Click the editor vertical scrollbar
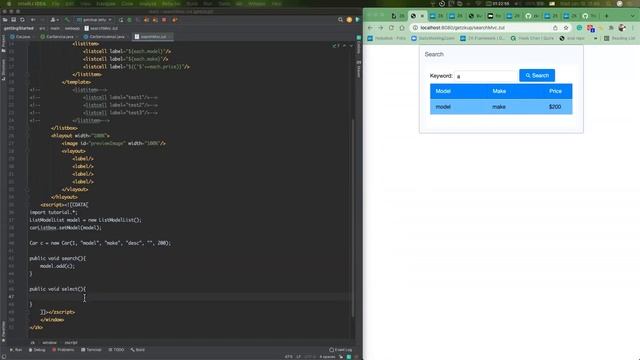This screenshot has width=640, height=360. (x=353, y=218)
